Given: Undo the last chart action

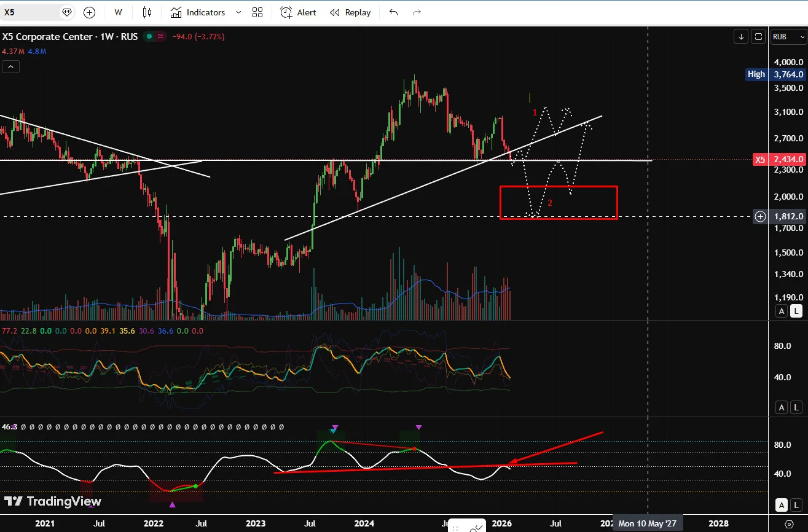Looking at the screenshot, I should [x=394, y=12].
